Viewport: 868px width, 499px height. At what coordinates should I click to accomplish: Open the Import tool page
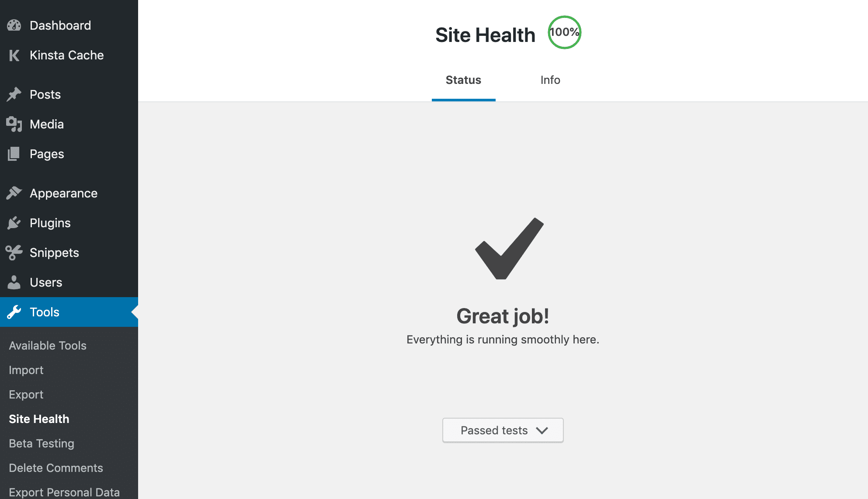point(26,369)
